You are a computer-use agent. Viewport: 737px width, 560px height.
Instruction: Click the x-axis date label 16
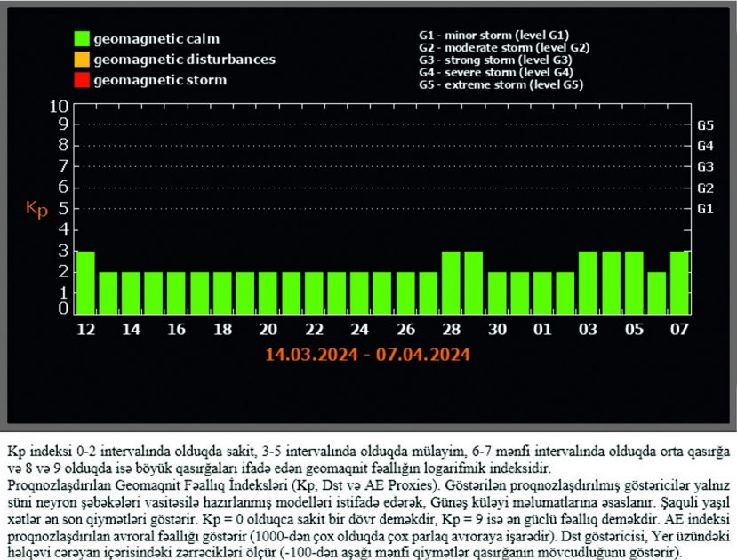coord(177,329)
